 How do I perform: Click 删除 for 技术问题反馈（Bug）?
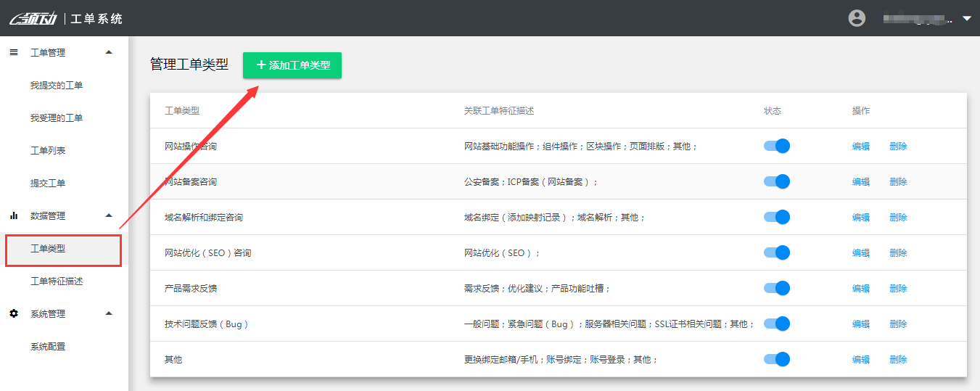[898, 324]
